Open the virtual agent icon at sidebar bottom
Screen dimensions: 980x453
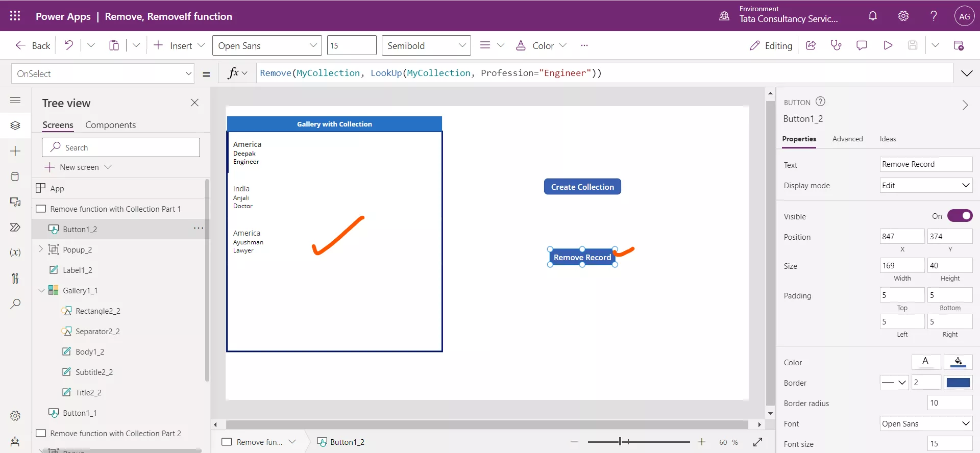point(15,441)
